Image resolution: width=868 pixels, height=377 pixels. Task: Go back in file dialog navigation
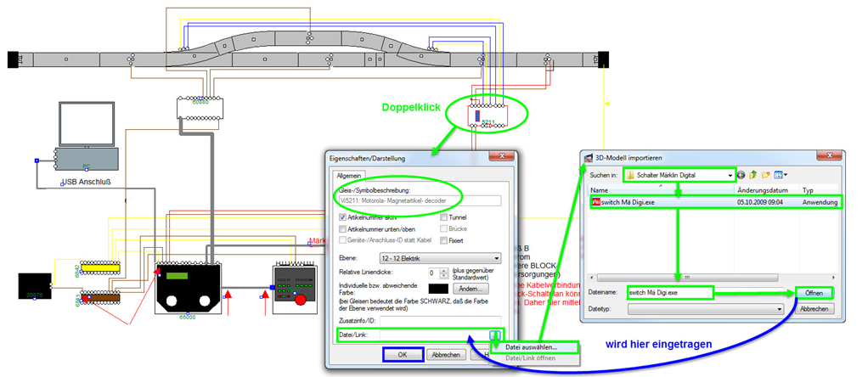(x=741, y=175)
